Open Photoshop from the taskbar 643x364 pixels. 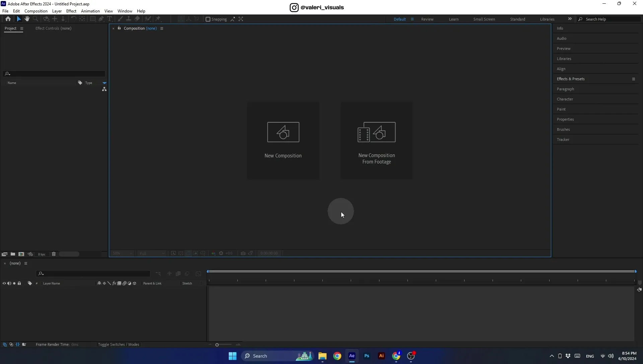click(367, 356)
